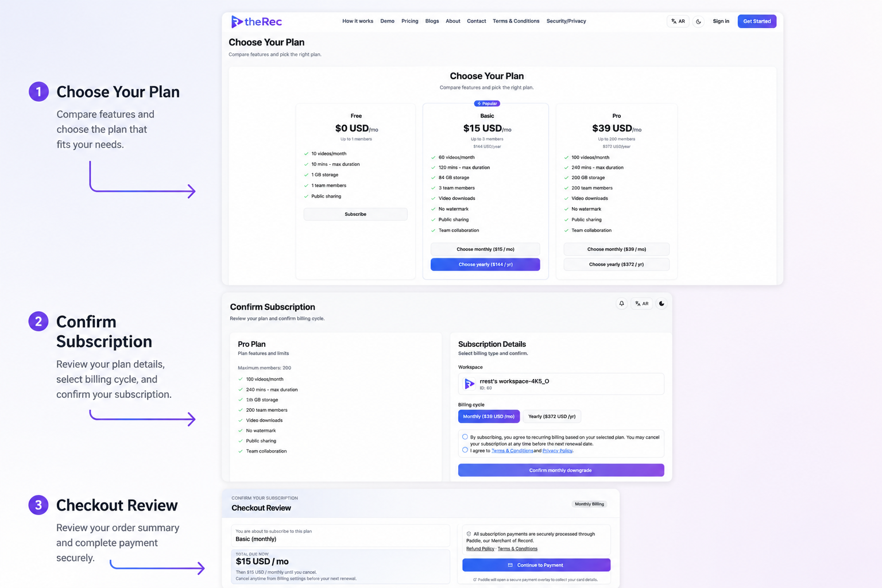This screenshot has width=882, height=588.
Task: Click Sign in at the top
Action: pos(721,21)
